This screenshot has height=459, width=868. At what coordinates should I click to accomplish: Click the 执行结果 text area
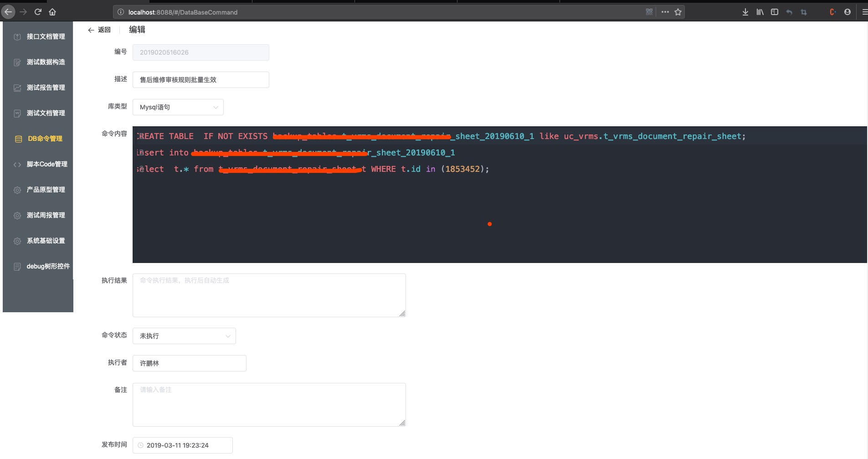click(269, 295)
